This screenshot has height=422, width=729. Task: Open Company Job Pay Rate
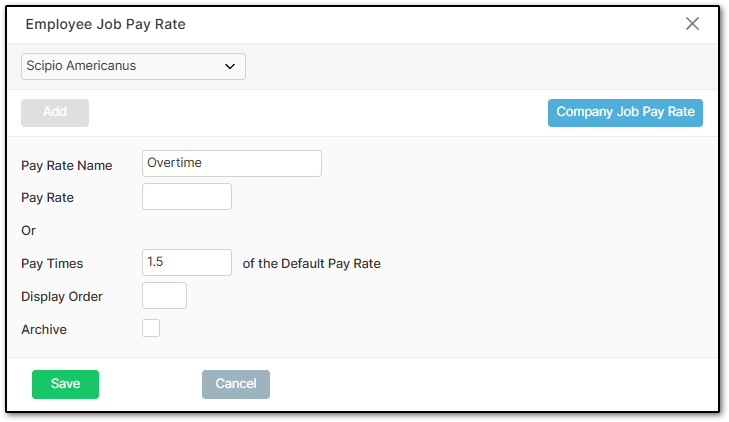pos(625,113)
